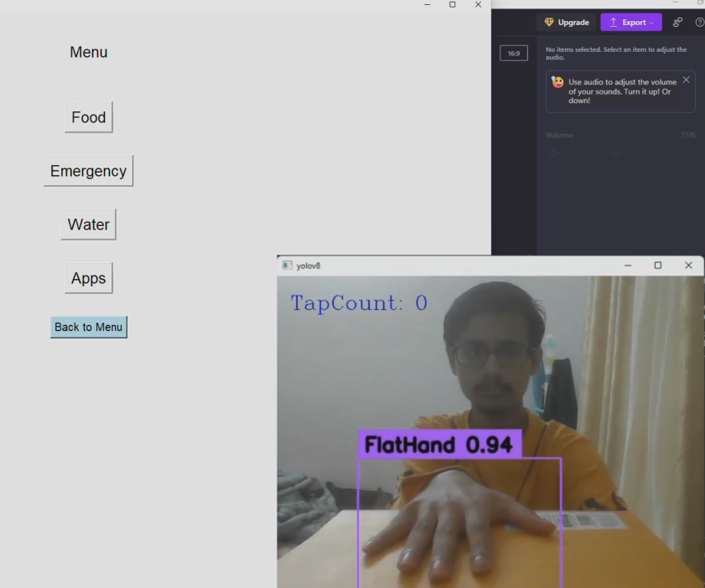Select the Menu heading window
Viewport: 705px width, 588px height.
point(87,52)
